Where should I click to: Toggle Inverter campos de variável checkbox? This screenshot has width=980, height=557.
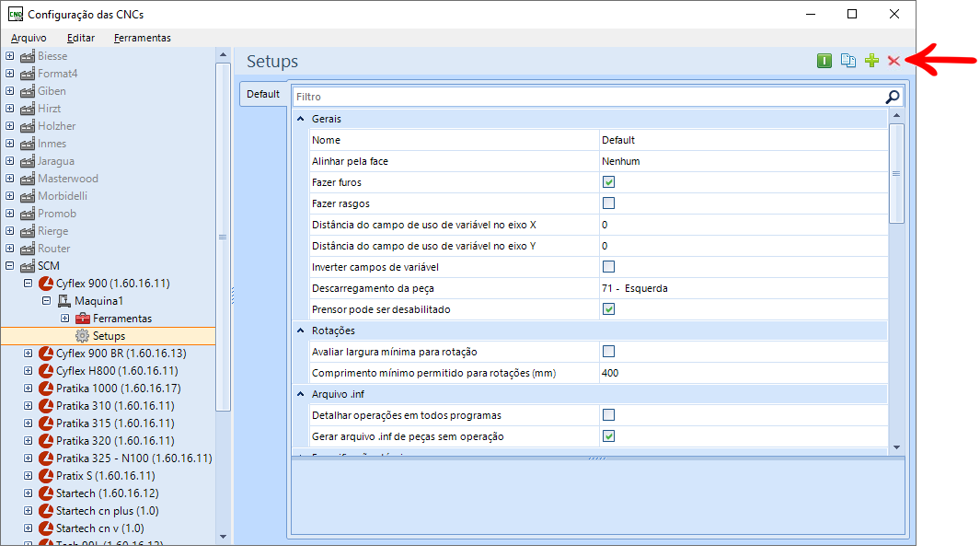609,267
